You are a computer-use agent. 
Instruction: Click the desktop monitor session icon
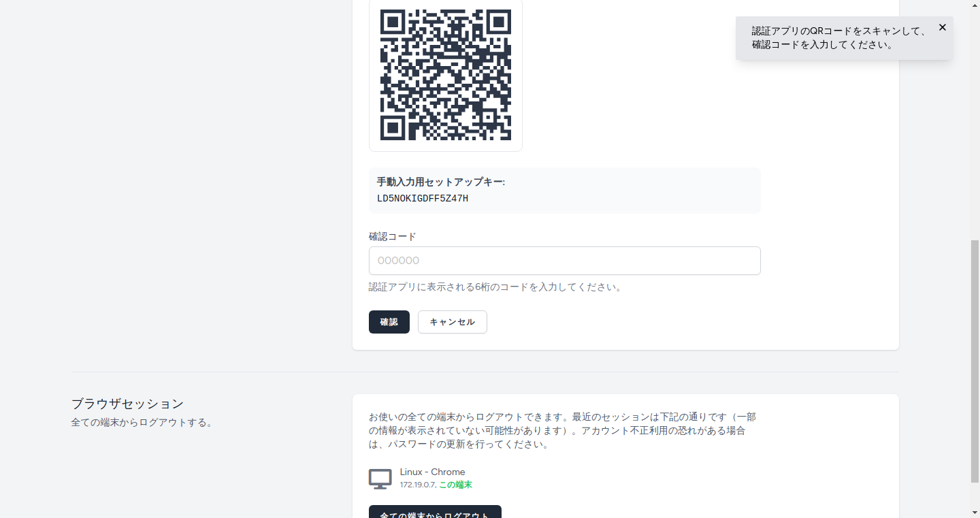pyautogui.click(x=380, y=479)
